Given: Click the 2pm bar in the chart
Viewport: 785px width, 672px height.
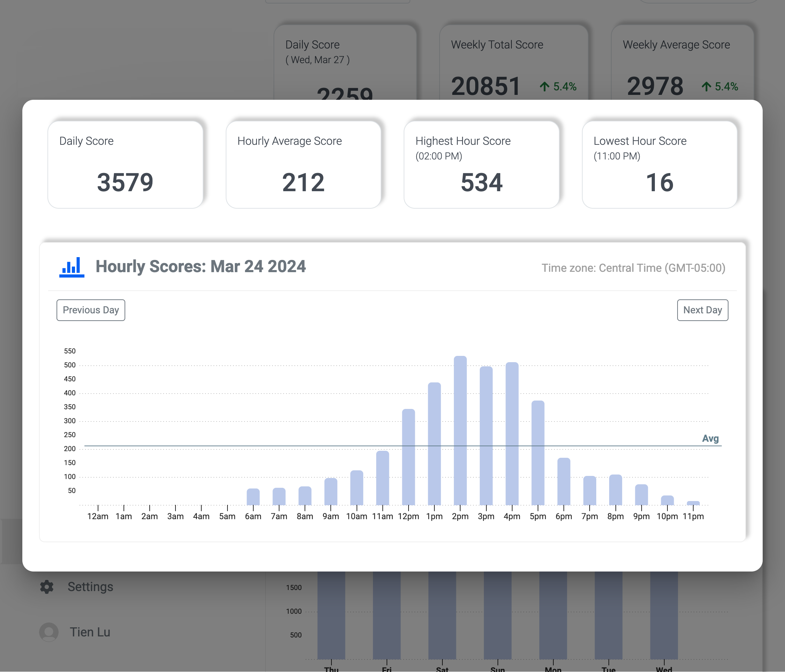Looking at the screenshot, I should pos(460,430).
